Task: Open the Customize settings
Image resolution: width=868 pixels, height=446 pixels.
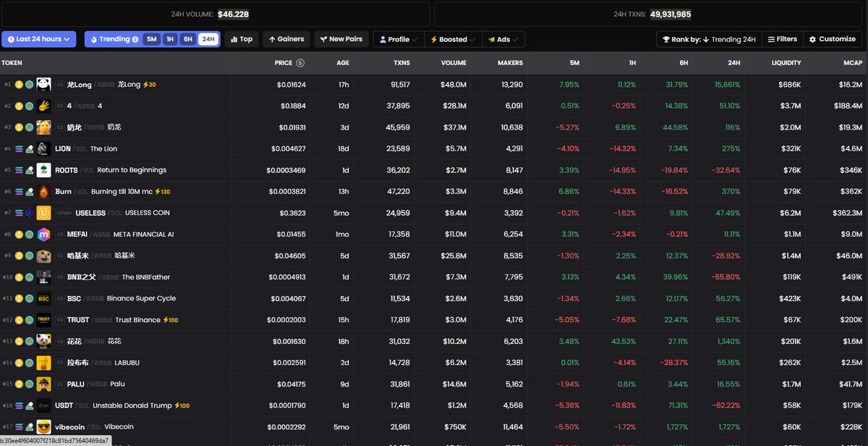Action: point(832,39)
